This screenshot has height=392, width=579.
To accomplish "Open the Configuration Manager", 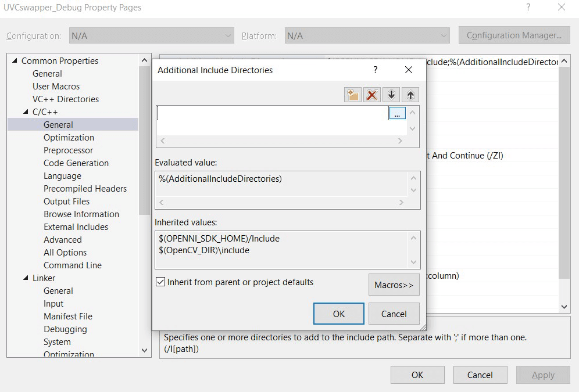I will [514, 35].
